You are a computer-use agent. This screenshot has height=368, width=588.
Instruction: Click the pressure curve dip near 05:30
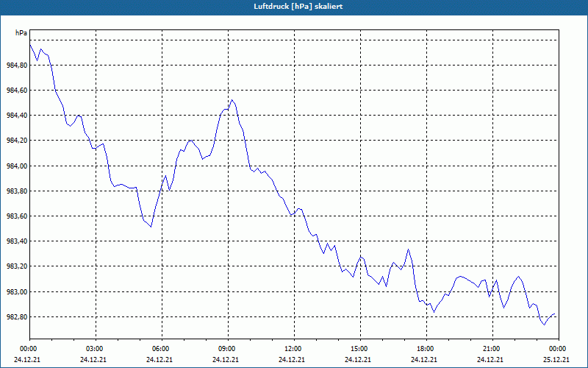coord(151,227)
